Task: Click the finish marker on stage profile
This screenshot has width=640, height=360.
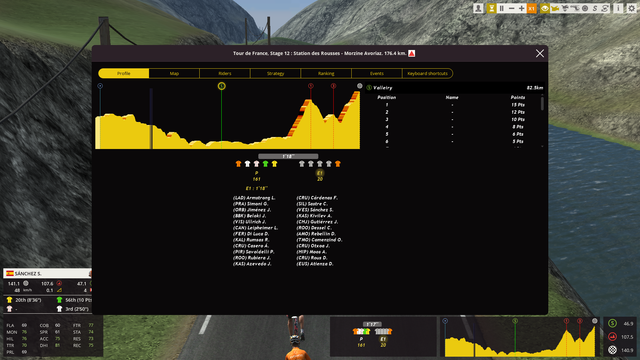Action: (x=360, y=86)
